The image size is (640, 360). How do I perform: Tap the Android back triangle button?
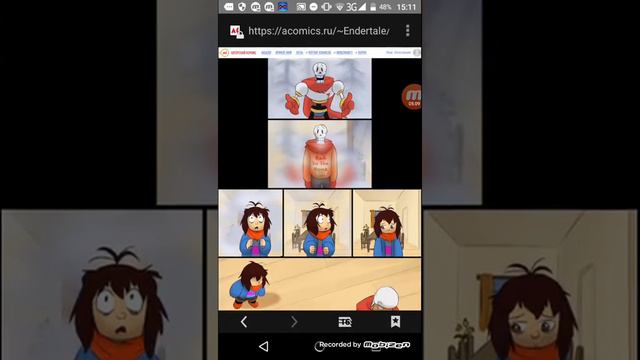pos(264,347)
